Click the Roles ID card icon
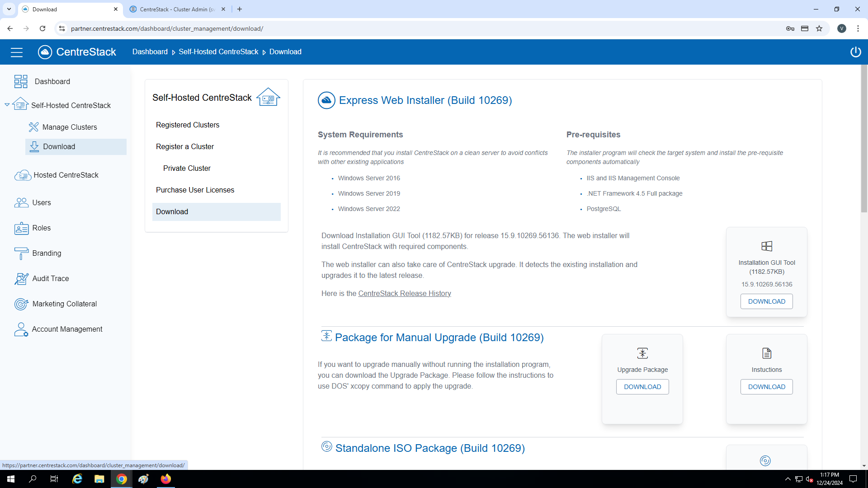The width and height of the screenshot is (868, 488). 21,228
